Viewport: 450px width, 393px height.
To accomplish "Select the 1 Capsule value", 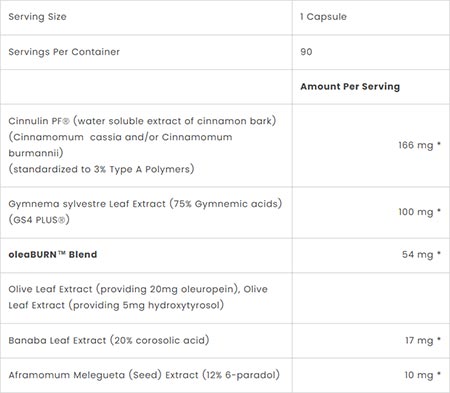I will coord(323,17).
